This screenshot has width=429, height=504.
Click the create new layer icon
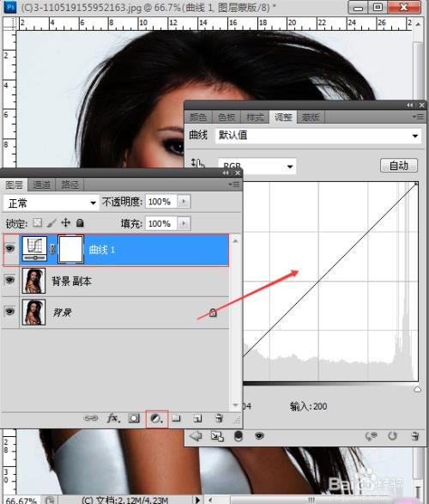pyautogui.click(x=198, y=418)
